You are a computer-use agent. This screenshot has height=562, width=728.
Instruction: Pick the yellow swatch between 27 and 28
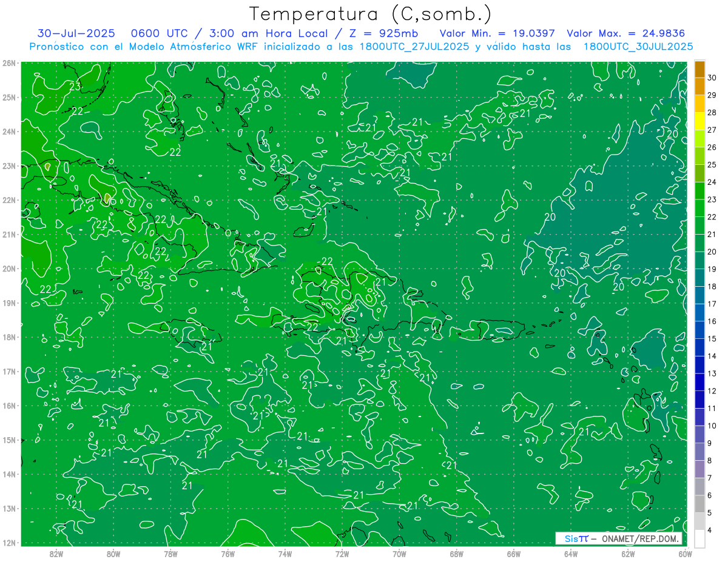pyautogui.click(x=699, y=121)
